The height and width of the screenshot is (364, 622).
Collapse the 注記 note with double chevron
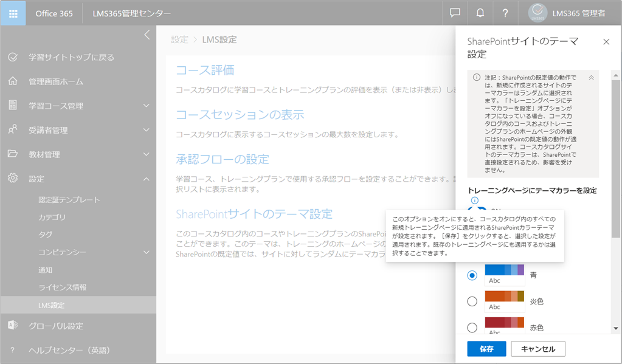point(591,78)
